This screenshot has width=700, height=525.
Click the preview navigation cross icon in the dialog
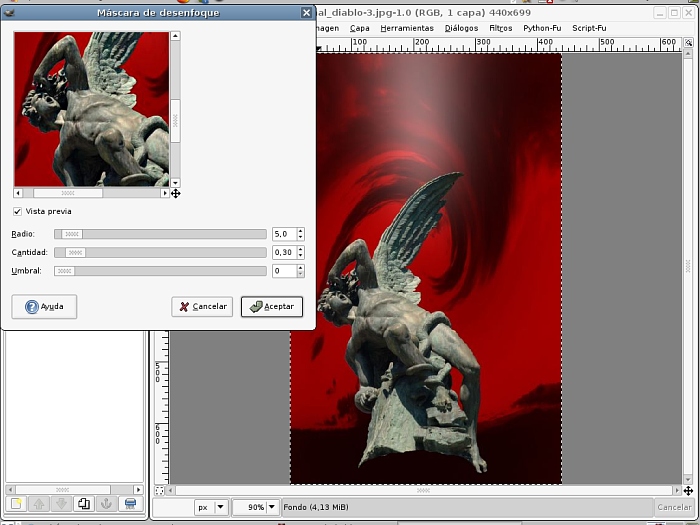coord(175,193)
